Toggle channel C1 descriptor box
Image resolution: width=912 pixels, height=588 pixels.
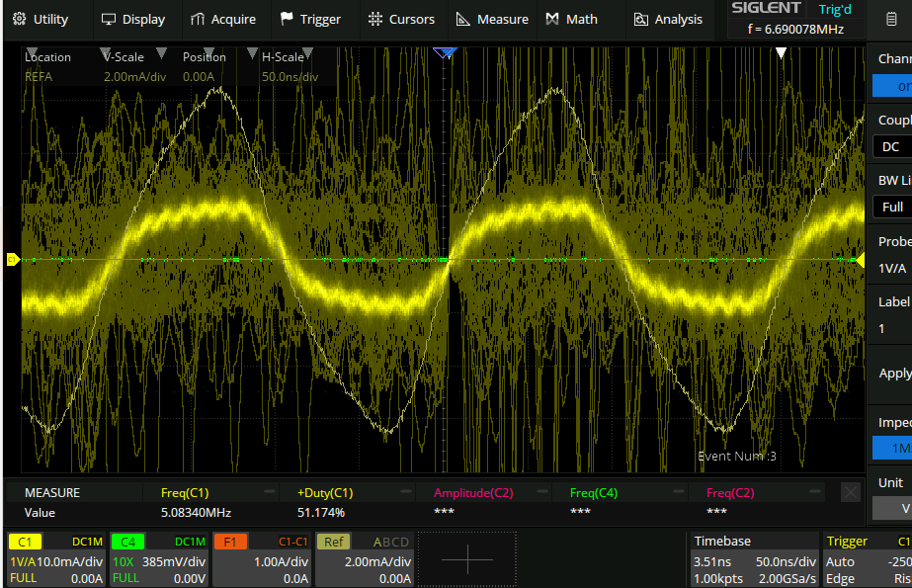click(55, 558)
